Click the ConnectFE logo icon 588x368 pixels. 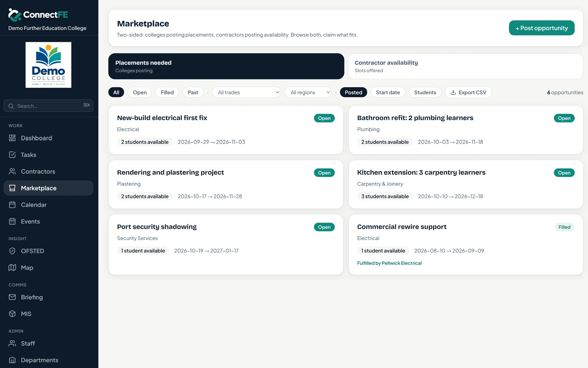[x=15, y=15]
